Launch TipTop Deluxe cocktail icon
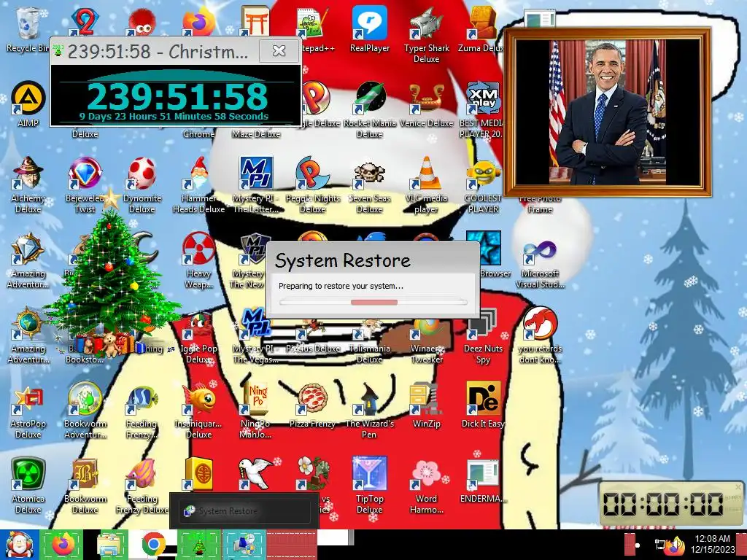 (x=370, y=486)
